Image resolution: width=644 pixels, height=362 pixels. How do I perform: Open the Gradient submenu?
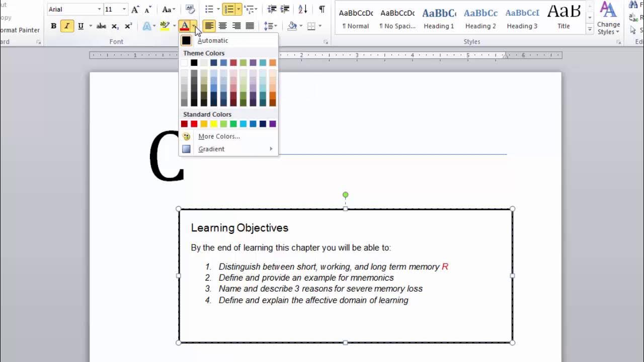click(228, 149)
